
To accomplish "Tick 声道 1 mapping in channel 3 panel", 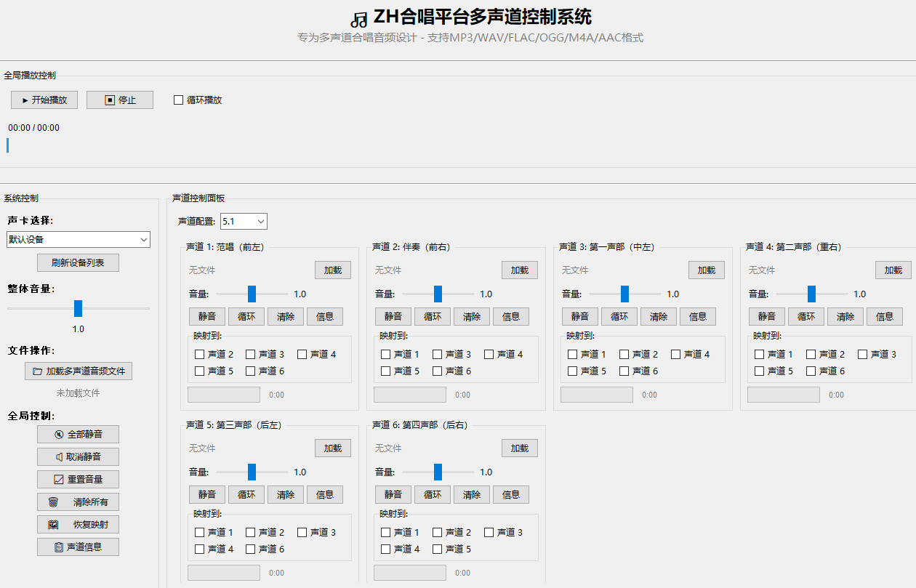I will click(x=572, y=355).
